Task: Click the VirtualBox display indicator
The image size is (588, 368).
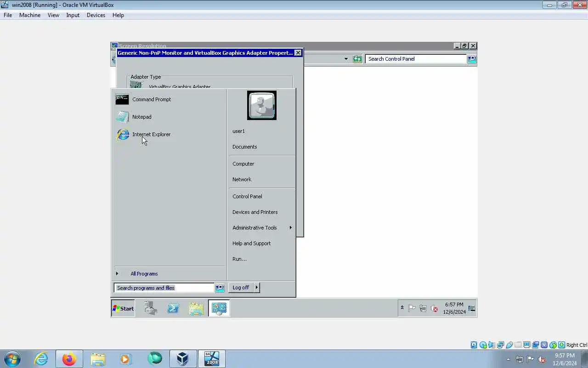Action: click(x=527, y=345)
